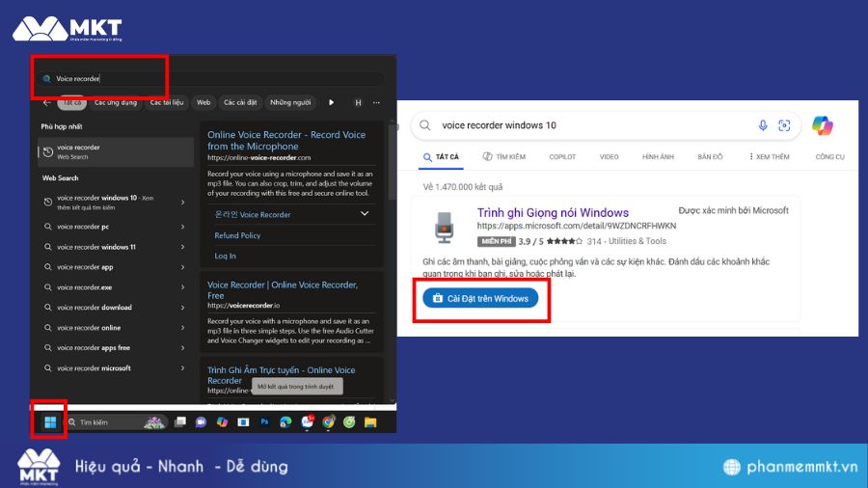Expand voice recorder apps free suggestion arrow
868x488 pixels.
182,347
